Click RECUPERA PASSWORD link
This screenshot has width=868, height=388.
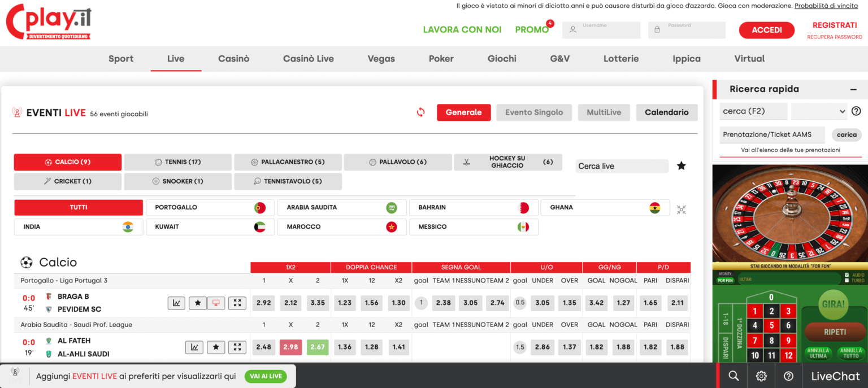tap(835, 37)
